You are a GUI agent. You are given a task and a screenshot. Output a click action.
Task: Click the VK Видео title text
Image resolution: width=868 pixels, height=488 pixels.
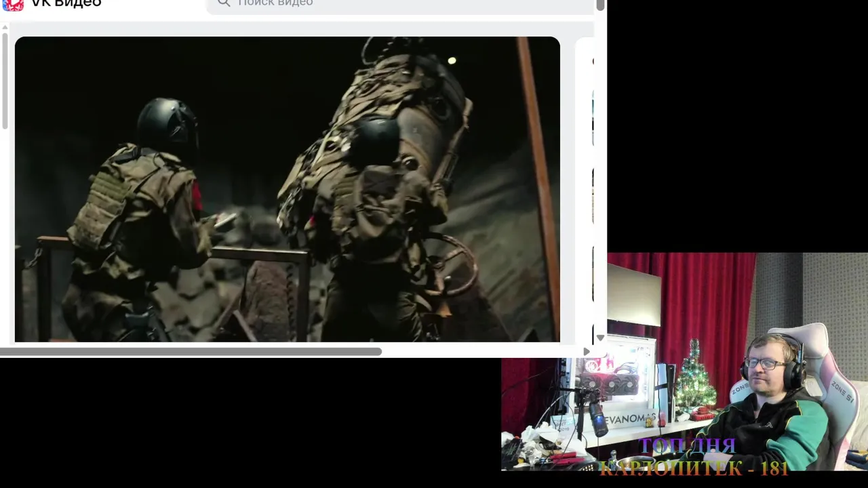66,4
